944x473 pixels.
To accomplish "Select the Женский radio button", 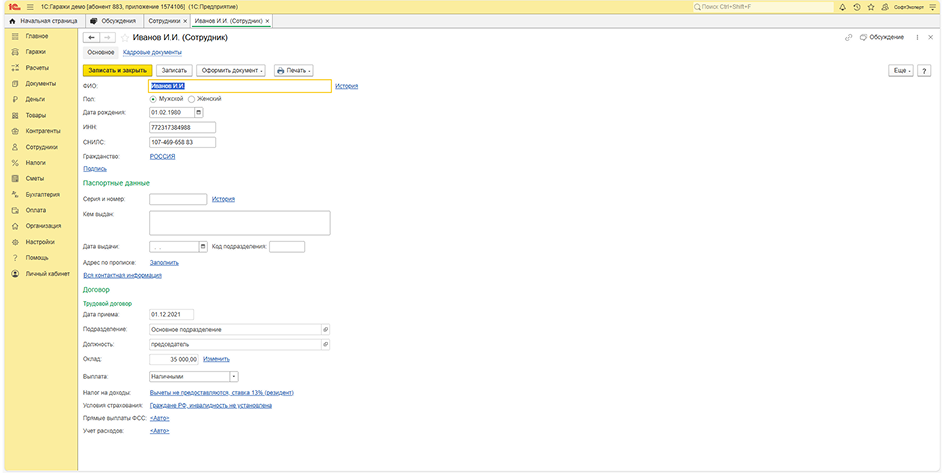I will point(191,99).
